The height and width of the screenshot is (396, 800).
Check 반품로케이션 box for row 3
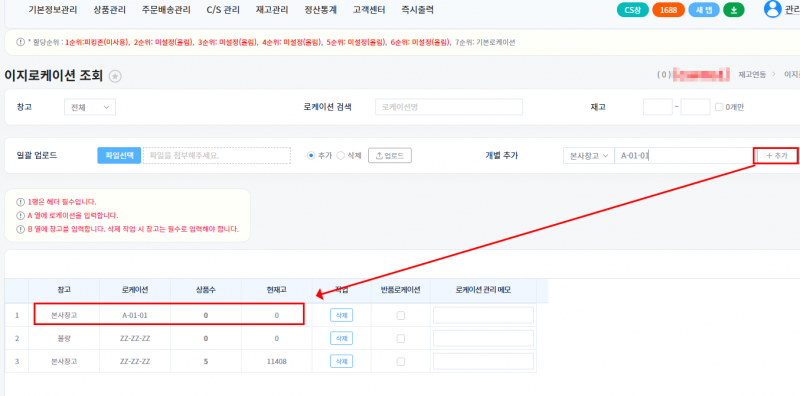coord(401,361)
